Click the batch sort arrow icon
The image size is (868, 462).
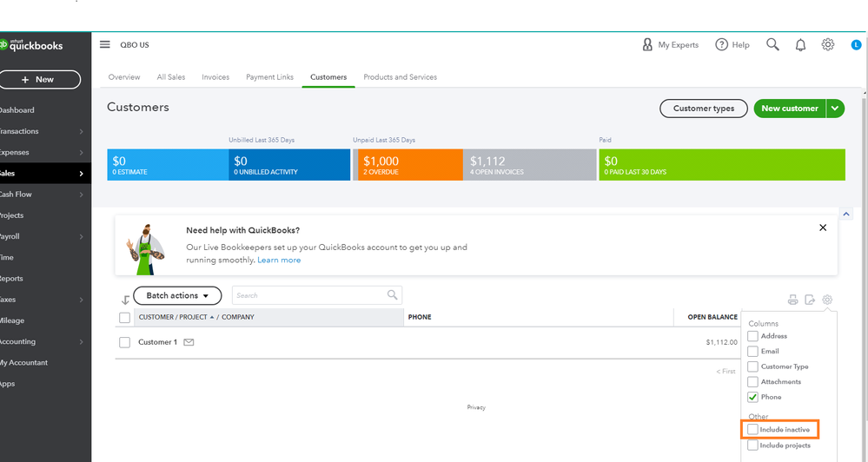(x=125, y=300)
